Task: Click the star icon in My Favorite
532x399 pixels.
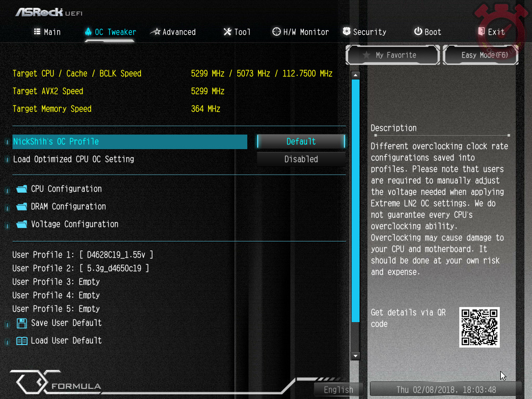Action: pyautogui.click(x=366, y=55)
